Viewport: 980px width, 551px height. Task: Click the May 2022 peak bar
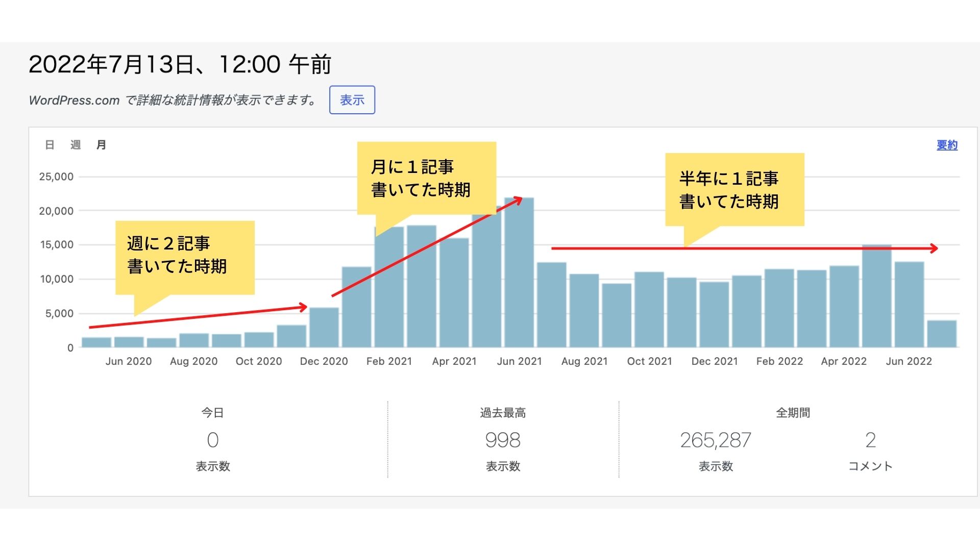876,301
